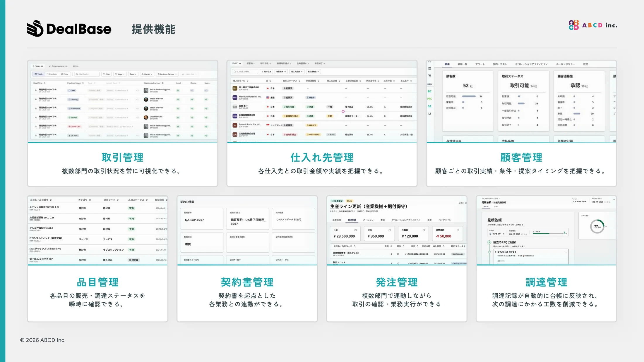Switch to Table view
The height and width of the screenshot is (362, 644).
click(39, 74)
